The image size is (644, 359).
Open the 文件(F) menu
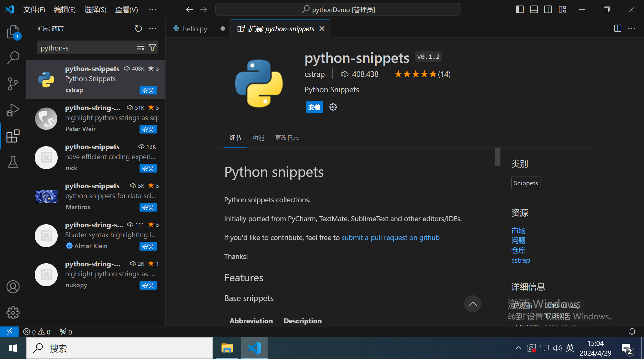click(x=34, y=10)
